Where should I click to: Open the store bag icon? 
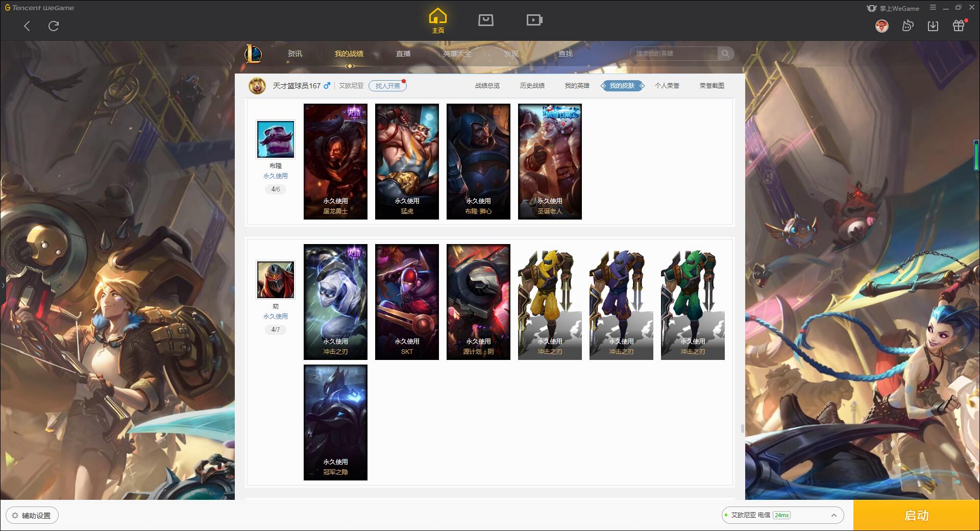[x=486, y=20]
